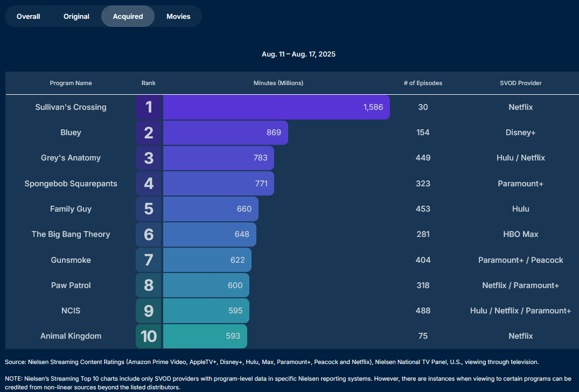579x392 pixels.
Task: Select the Gunsmoke program name
Action: coord(71,260)
